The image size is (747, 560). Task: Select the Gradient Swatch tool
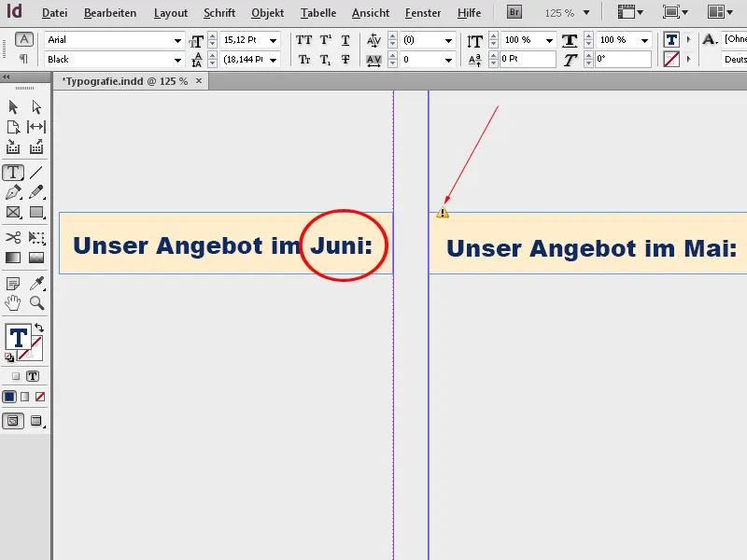(13, 258)
